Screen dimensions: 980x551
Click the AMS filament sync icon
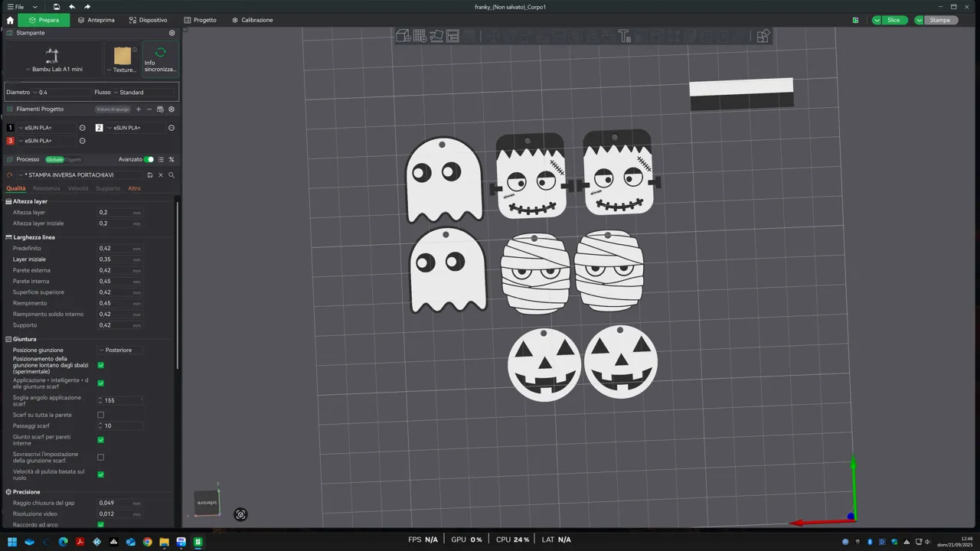click(x=160, y=109)
